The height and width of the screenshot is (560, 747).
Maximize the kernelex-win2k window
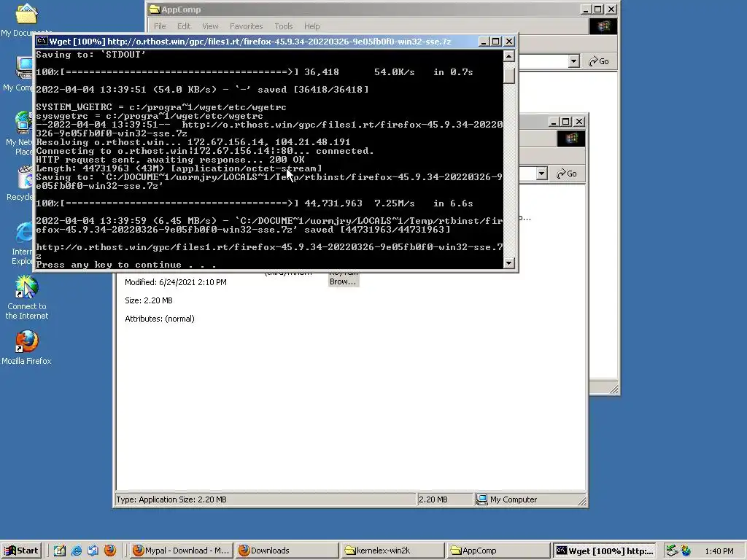pos(565,122)
